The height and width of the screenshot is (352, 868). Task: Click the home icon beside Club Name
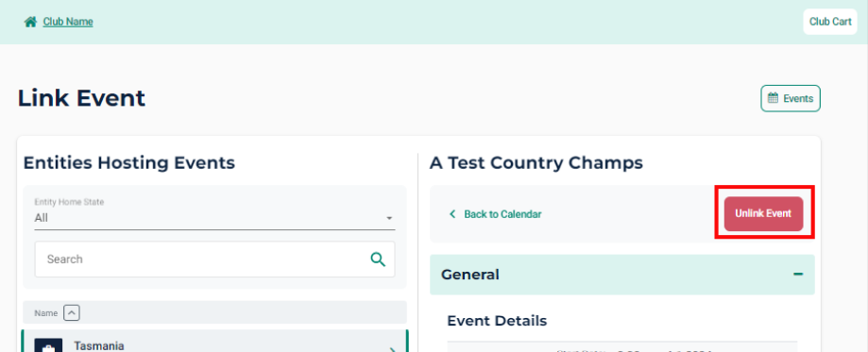(x=30, y=22)
